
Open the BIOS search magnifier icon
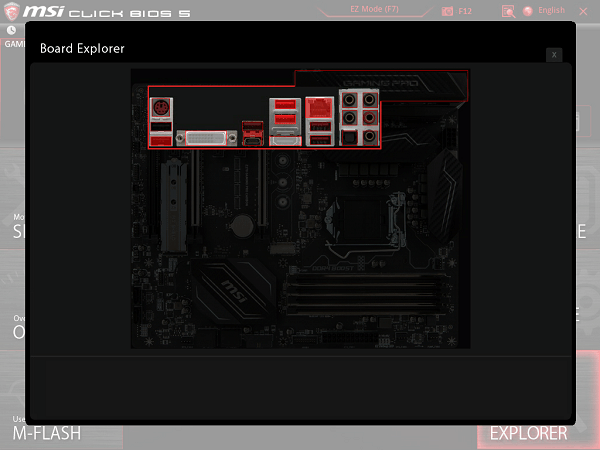tap(508, 11)
